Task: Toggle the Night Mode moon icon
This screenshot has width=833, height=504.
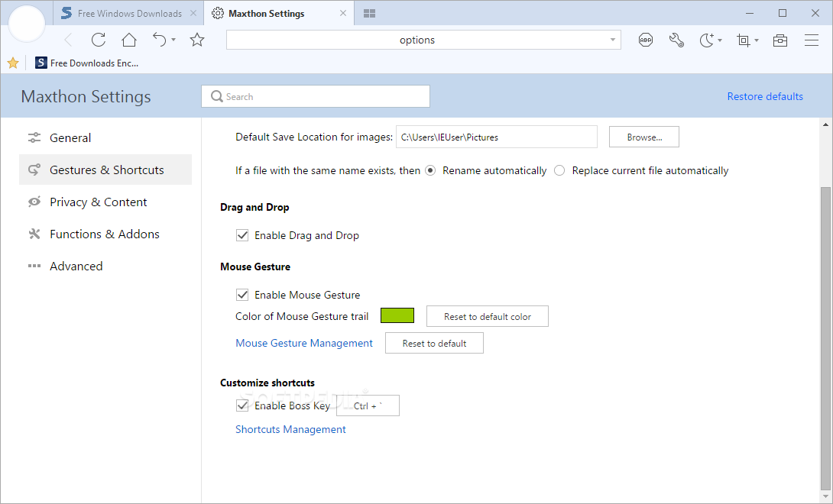Action: [x=707, y=40]
